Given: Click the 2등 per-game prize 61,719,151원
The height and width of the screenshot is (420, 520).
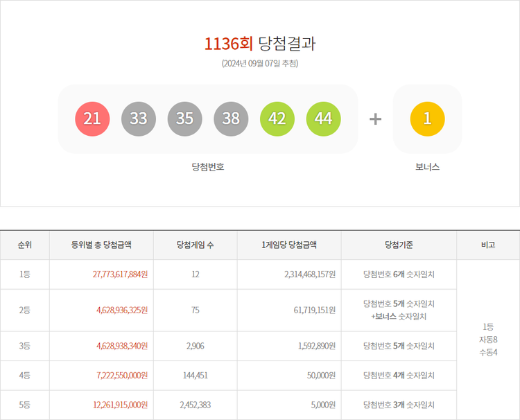Looking at the screenshot, I should pos(310,310).
